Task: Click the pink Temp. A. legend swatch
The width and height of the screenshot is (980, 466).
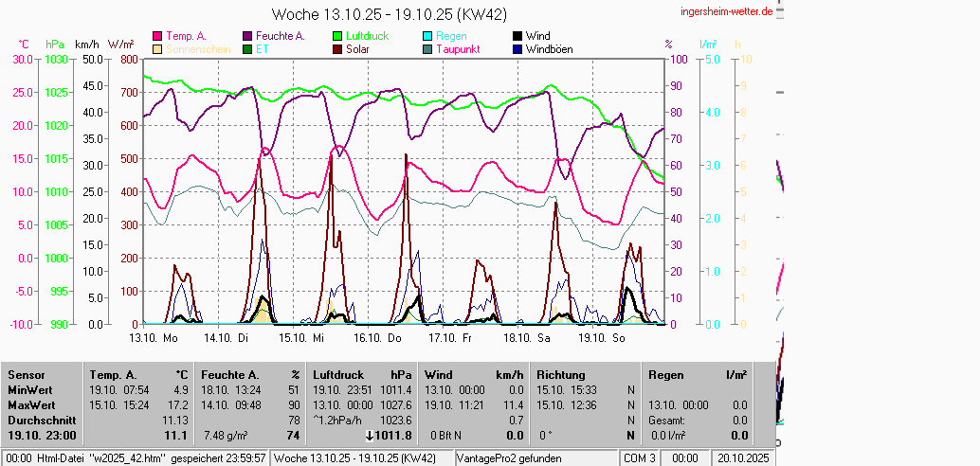Action: 157,36
